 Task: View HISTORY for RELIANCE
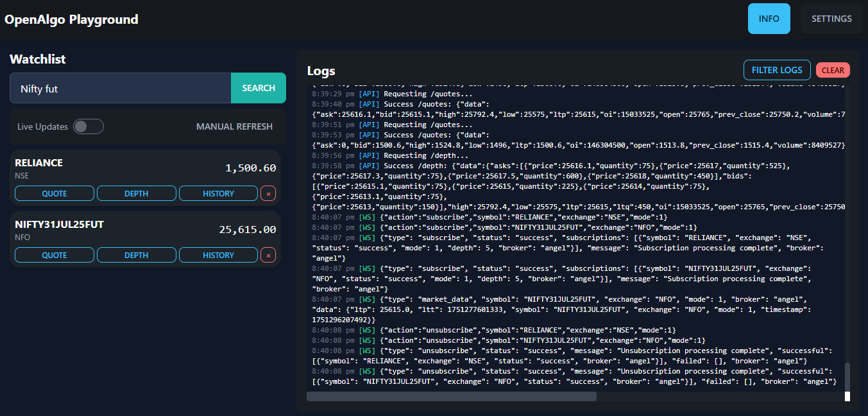click(218, 193)
